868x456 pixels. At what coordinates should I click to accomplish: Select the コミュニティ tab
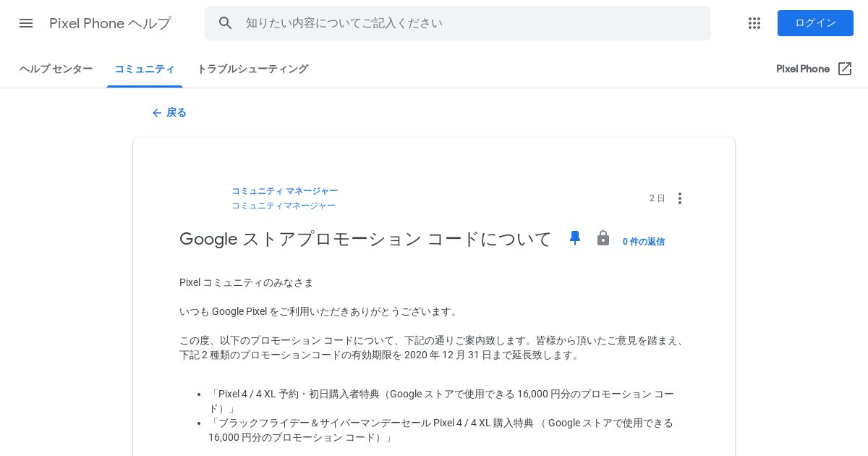(145, 69)
